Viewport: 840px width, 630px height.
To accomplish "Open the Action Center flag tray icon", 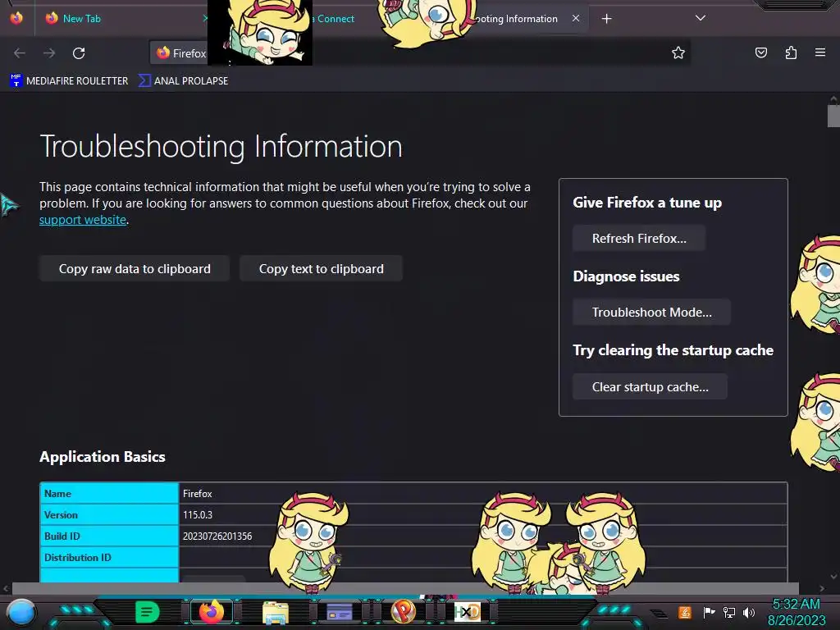I will (x=709, y=612).
